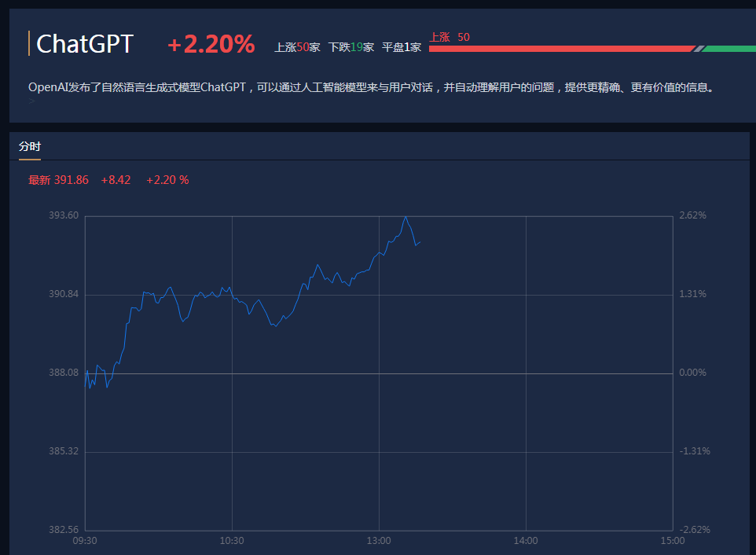Click the 上涨 50 label above the bar
This screenshot has height=555, width=756.
point(450,36)
